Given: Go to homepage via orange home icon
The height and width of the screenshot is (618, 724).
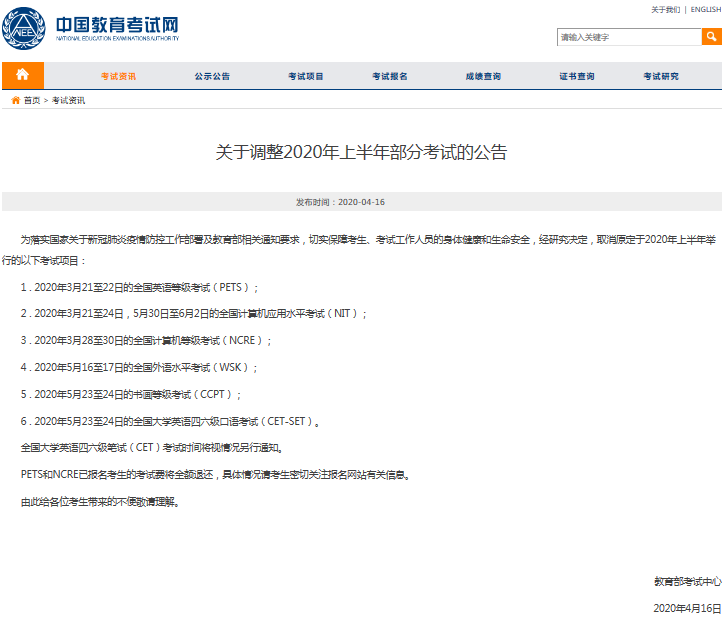Looking at the screenshot, I should pos(22,75).
